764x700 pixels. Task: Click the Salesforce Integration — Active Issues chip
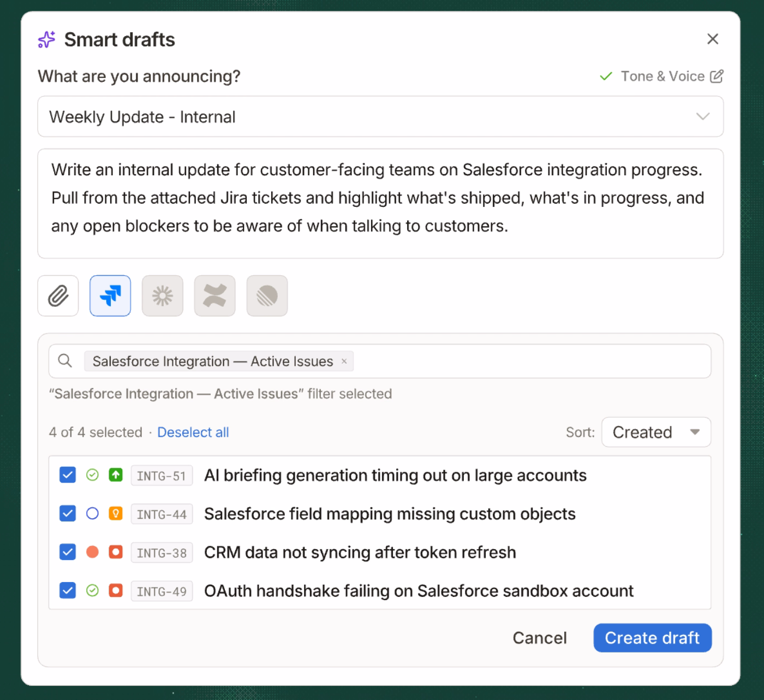[219, 361]
